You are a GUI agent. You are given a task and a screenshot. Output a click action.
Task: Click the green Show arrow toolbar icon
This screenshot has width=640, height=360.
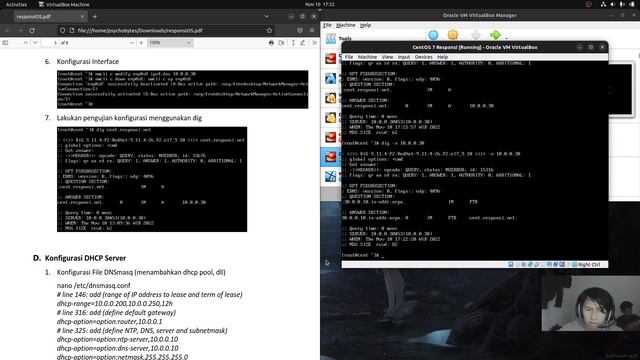click(495, 35)
